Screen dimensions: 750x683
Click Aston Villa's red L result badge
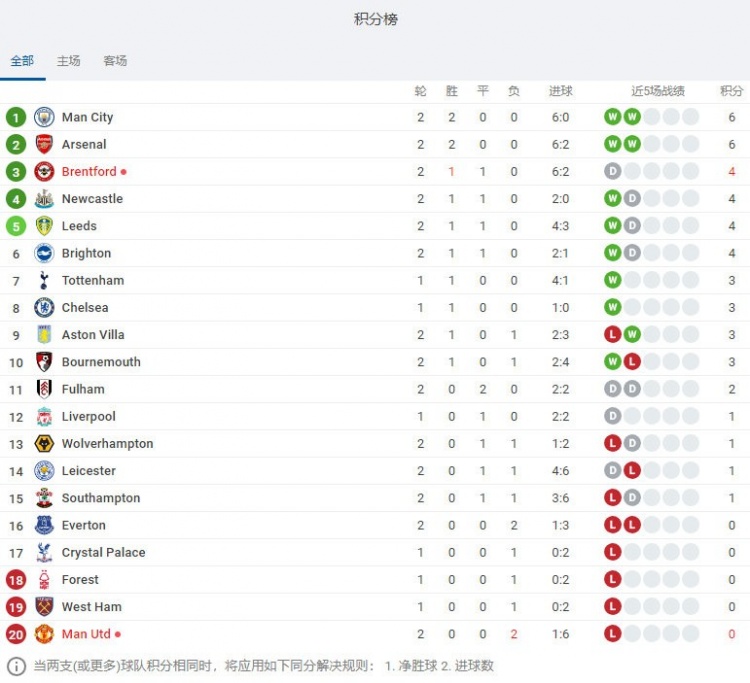tap(612, 334)
